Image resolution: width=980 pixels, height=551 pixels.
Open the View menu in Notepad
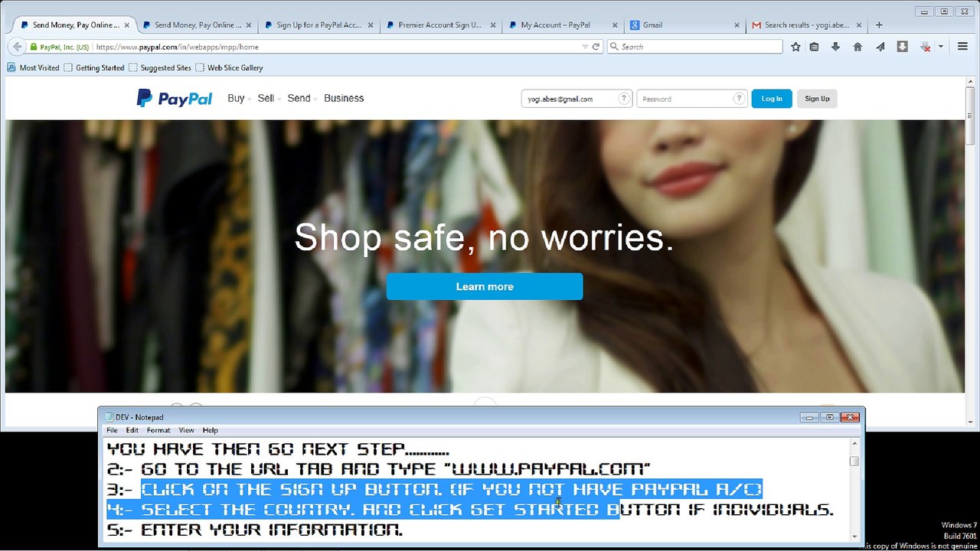[186, 430]
